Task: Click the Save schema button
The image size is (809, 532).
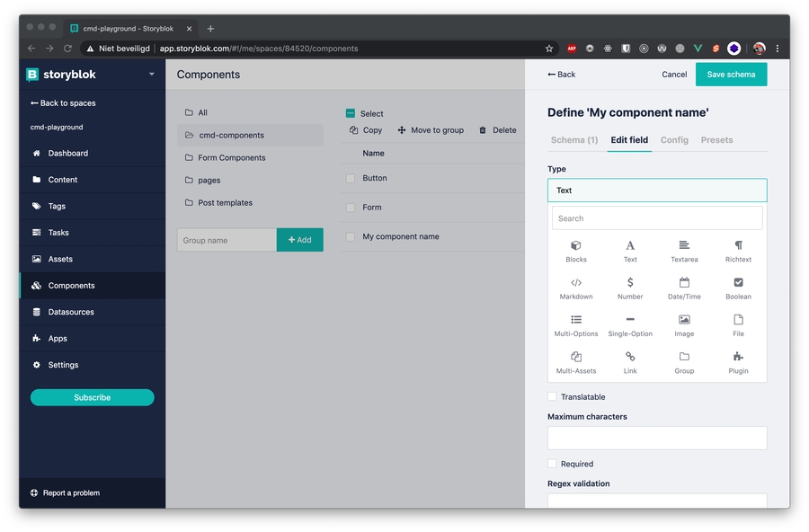Action: point(731,75)
